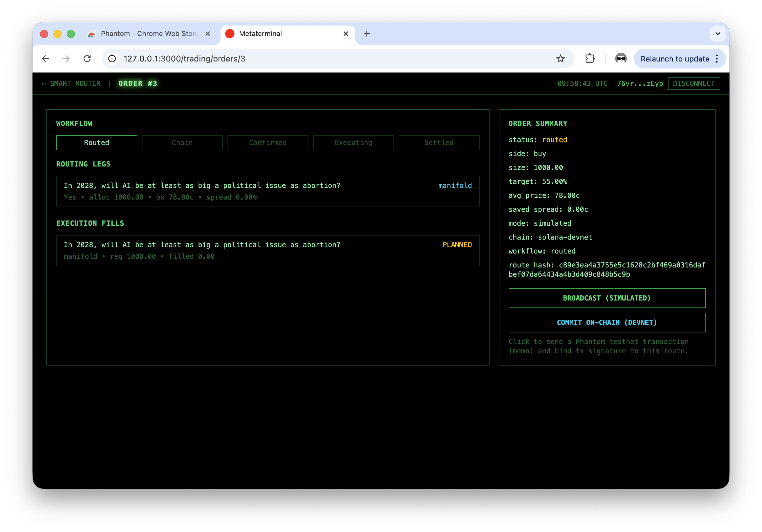Select the Chain workflow step

[182, 143]
